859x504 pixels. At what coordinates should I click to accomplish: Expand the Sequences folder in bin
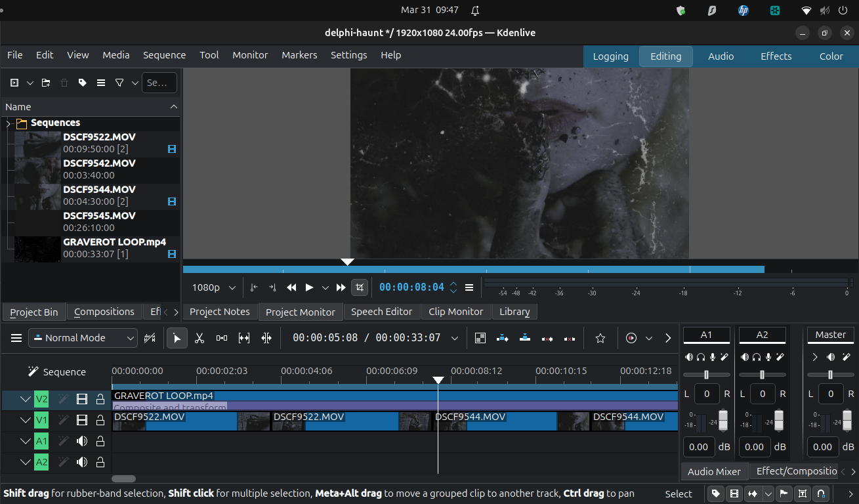(x=9, y=123)
